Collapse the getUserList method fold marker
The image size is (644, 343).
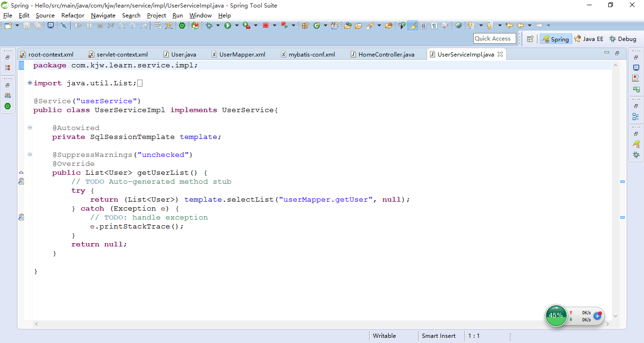tap(30, 154)
